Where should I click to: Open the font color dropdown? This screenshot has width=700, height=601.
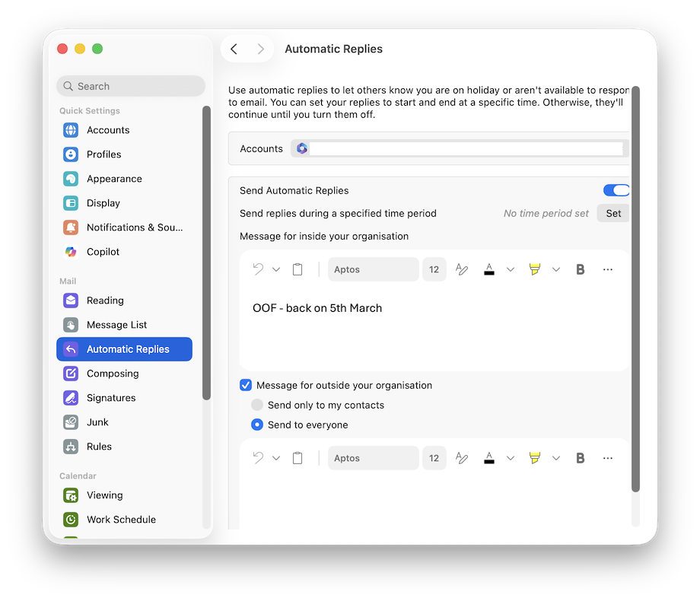pos(511,269)
